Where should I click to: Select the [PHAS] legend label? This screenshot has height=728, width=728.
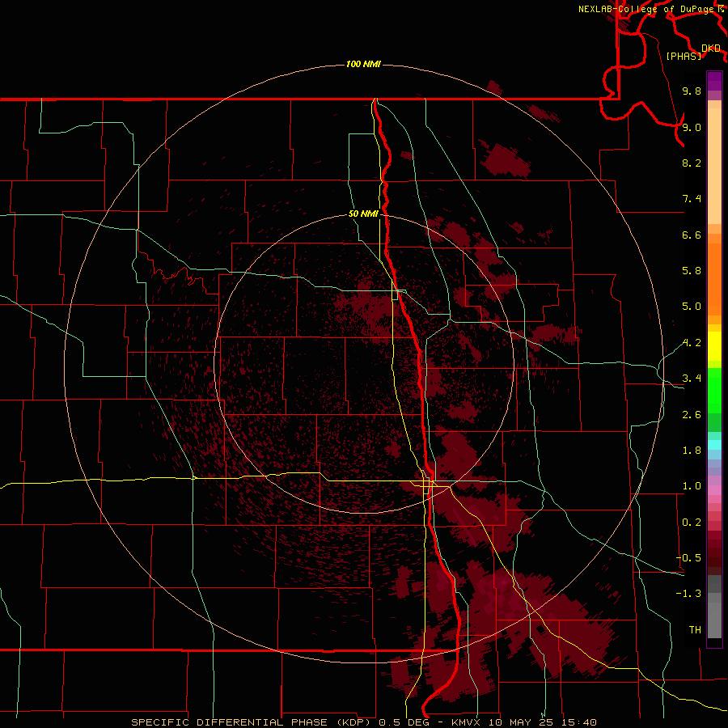pos(684,56)
